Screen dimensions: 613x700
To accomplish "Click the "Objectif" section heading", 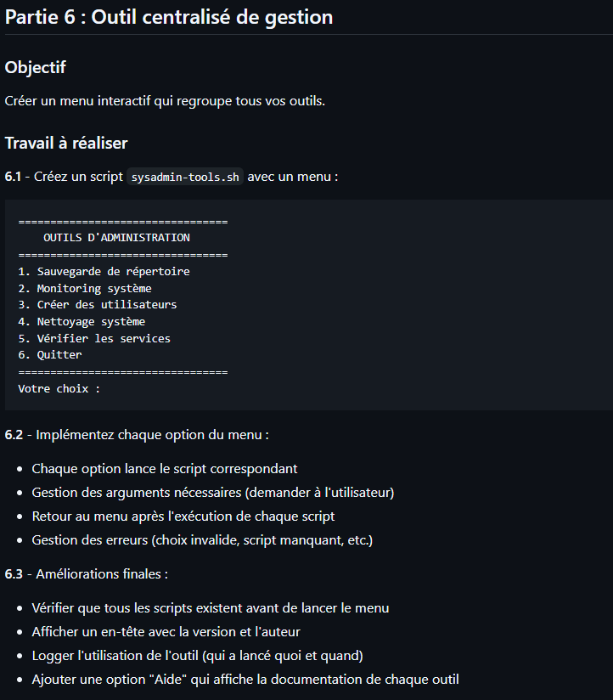I will 35,67.
